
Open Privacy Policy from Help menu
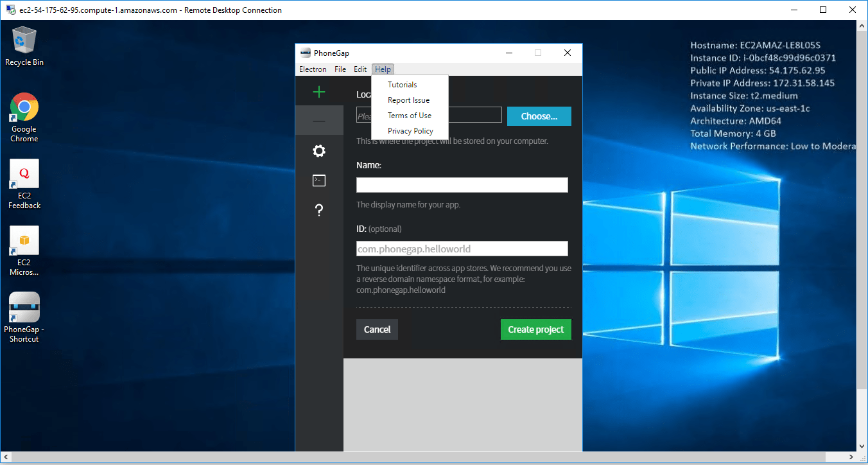click(410, 131)
